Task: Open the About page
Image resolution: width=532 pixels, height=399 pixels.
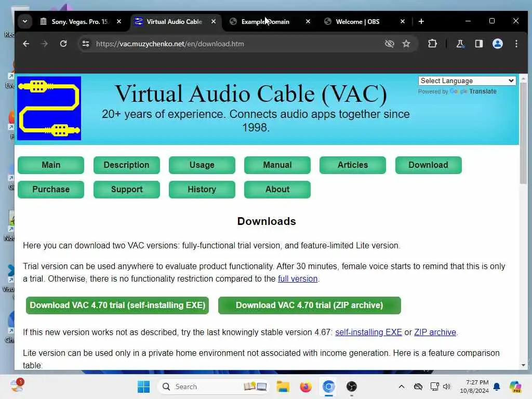Action: [277, 189]
